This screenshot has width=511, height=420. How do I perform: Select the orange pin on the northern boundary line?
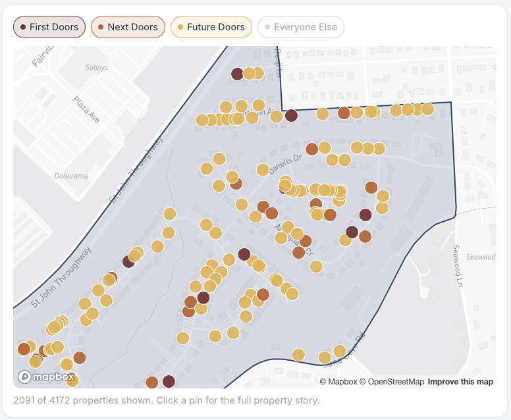point(344,113)
